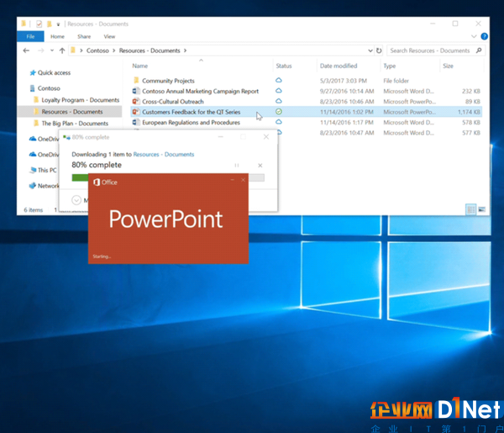Click the PowerPoint icon of Customers Feedback
The height and width of the screenshot is (433, 504).
(136, 112)
